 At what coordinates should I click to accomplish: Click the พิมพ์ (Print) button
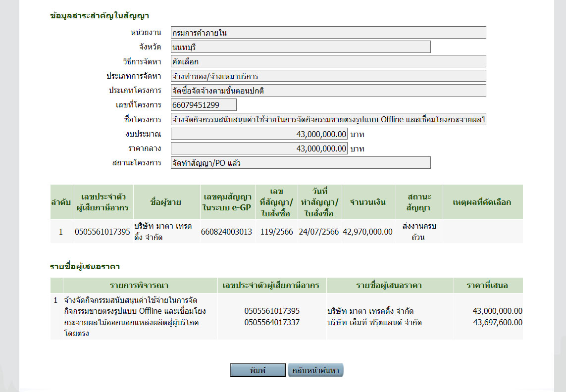pyautogui.click(x=257, y=370)
